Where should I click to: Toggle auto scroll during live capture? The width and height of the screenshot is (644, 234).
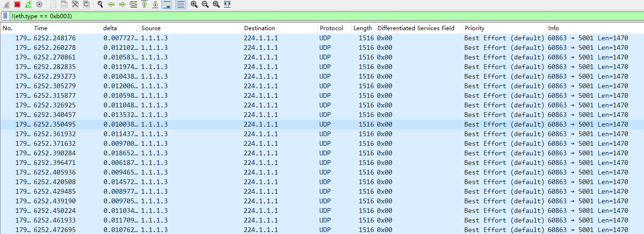[x=167, y=4]
